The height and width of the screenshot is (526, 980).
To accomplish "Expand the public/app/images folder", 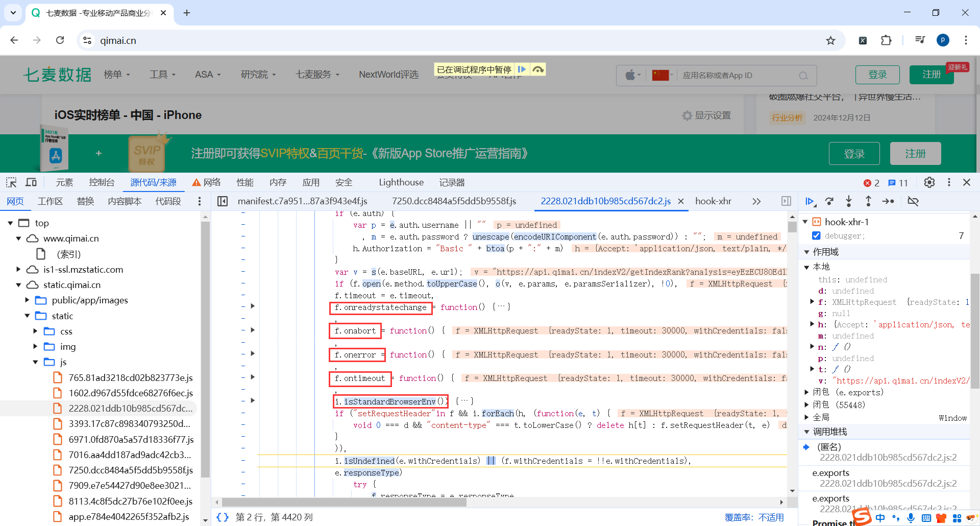I will [27, 300].
